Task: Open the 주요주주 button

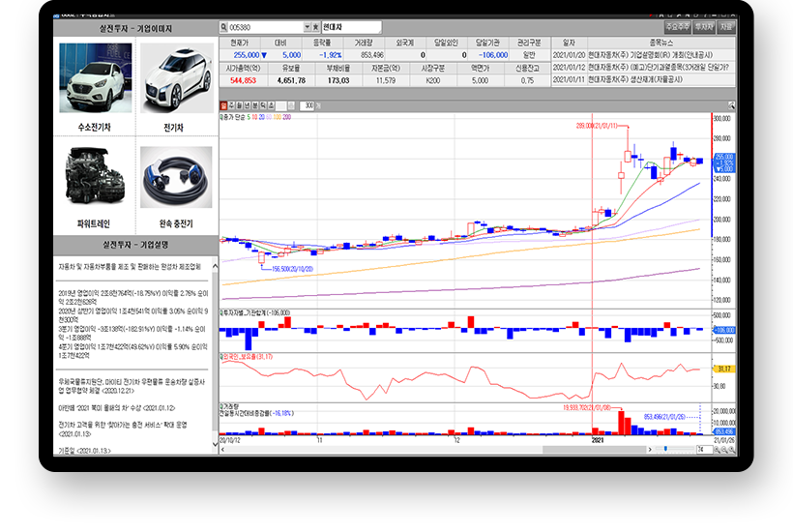Action: coord(677,27)
